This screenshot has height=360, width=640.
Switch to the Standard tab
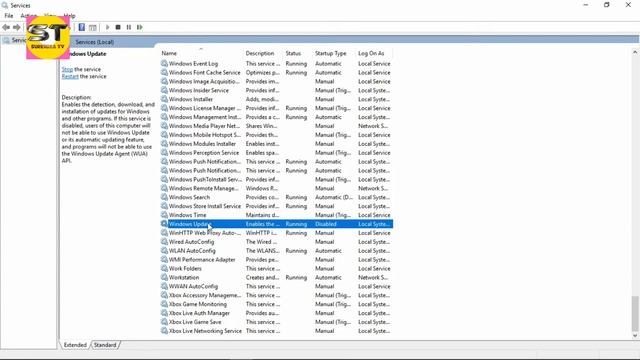point(105,345)
